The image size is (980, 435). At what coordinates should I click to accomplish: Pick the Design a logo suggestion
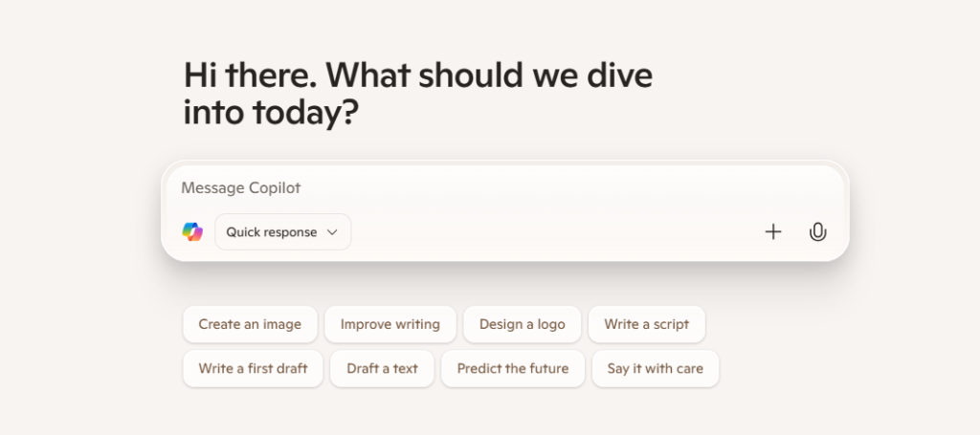(x=522, y=324)
